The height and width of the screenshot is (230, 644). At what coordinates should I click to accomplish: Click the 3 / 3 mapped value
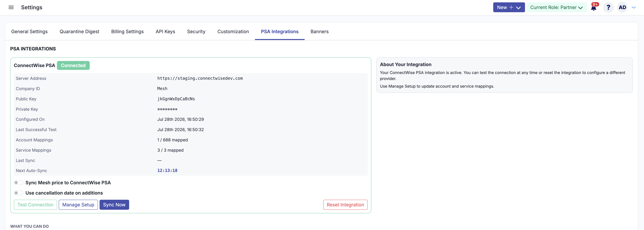tap(170, 150)
